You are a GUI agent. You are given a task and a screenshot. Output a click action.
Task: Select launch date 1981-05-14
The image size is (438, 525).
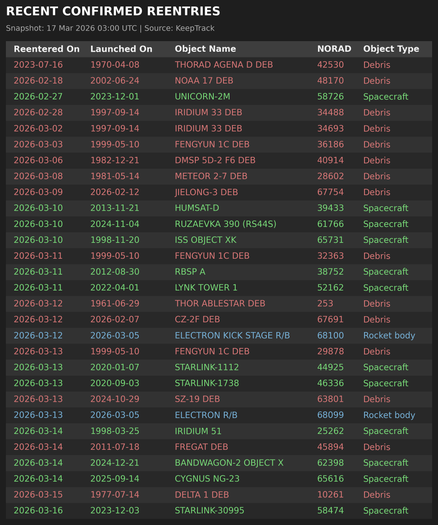tap(115, 176)
